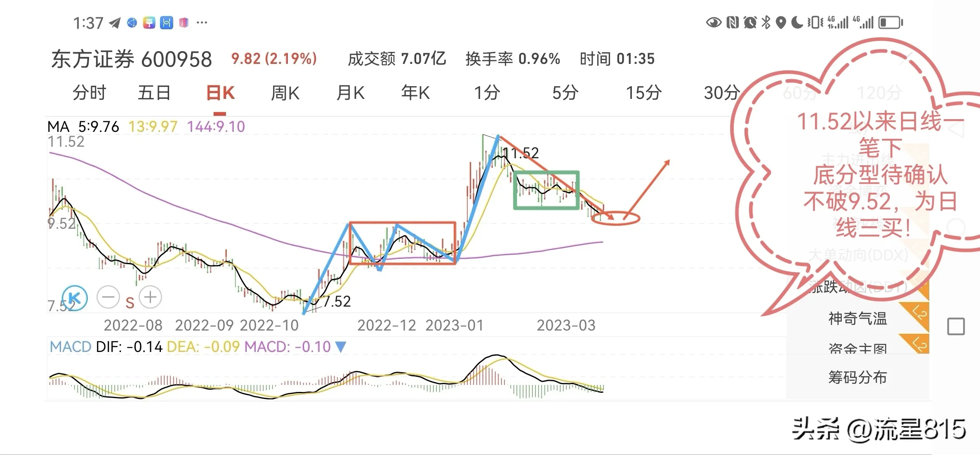This screenshot has height=455, width=980.
Task: Open the MACD indicator label selector
Action: (70, 347)
